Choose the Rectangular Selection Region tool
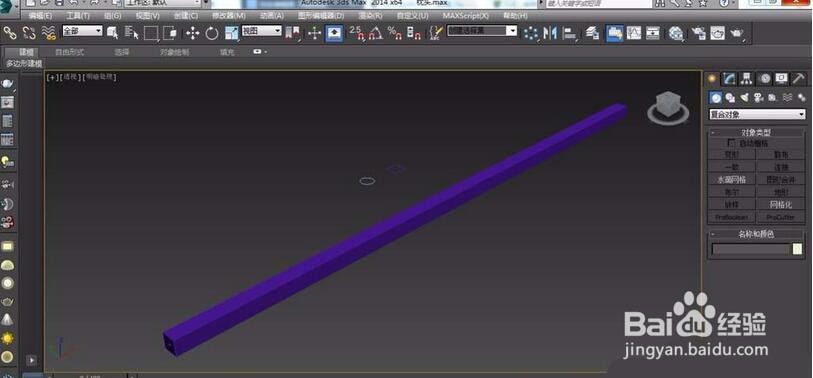This screenshot has height=378, width=813. click(151, 33)
